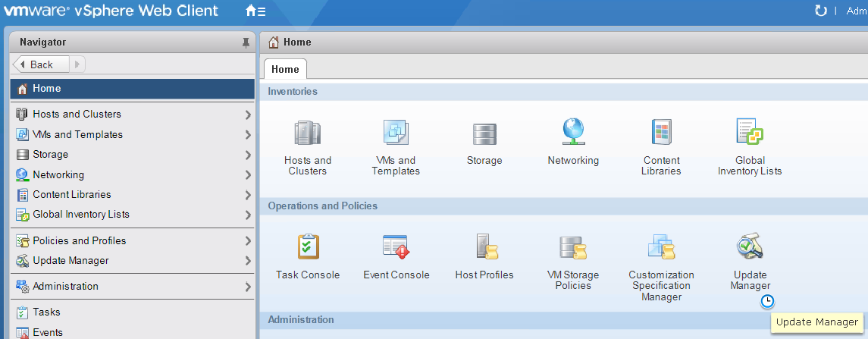Click the Update Manager navigator icon
The image size is (868, 339).
point(22,260)
